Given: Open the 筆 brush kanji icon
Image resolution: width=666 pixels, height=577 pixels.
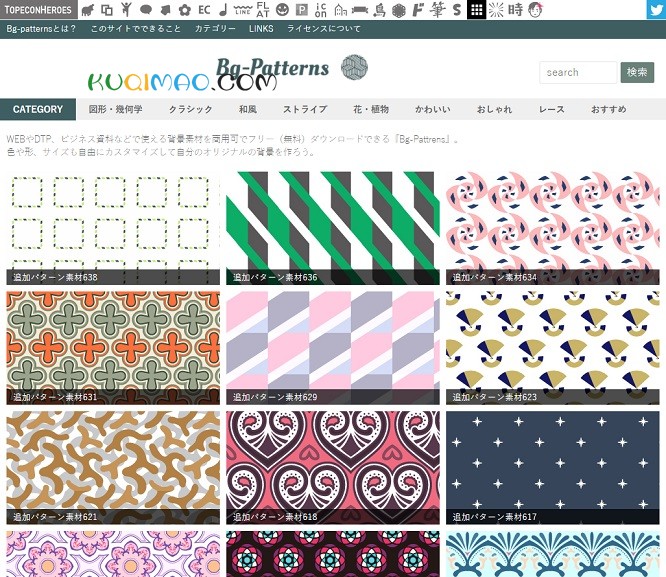Looking at the screenshot, I should click(x=437, y=10).
